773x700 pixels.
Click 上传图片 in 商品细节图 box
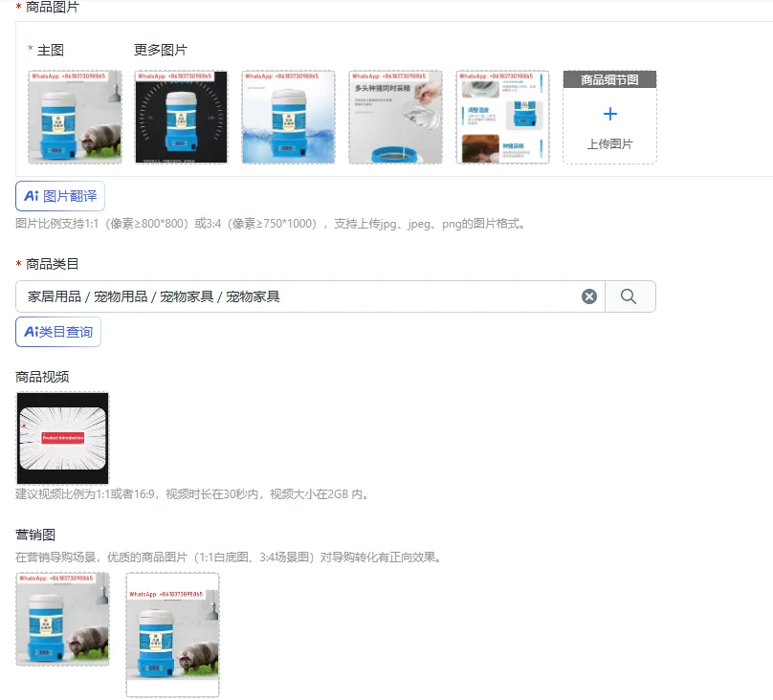tap(609, 144)
